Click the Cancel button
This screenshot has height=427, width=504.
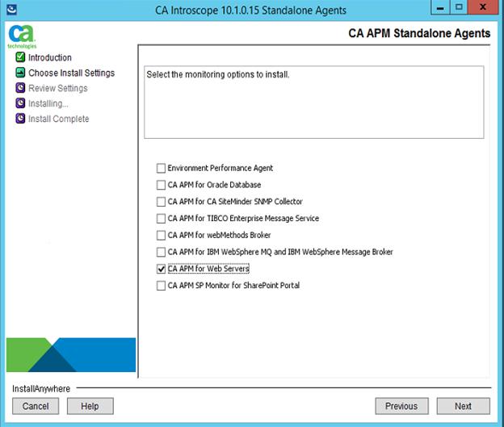36,406
